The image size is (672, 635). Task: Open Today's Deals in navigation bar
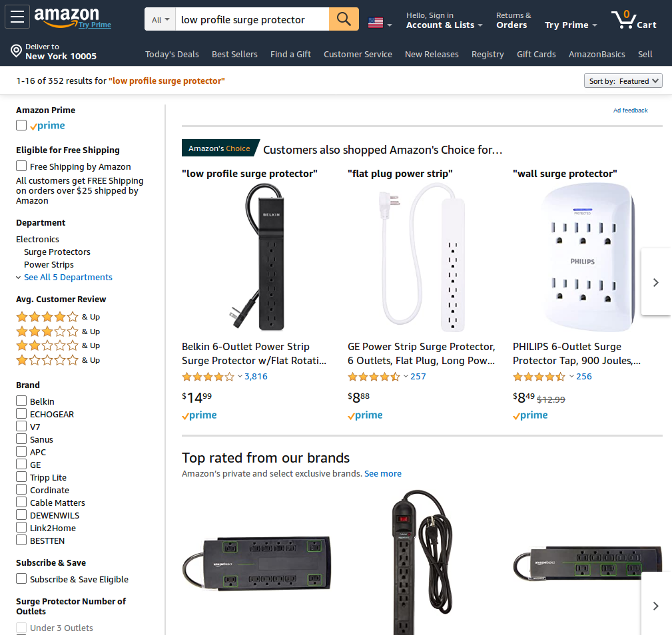pos(172,55)
